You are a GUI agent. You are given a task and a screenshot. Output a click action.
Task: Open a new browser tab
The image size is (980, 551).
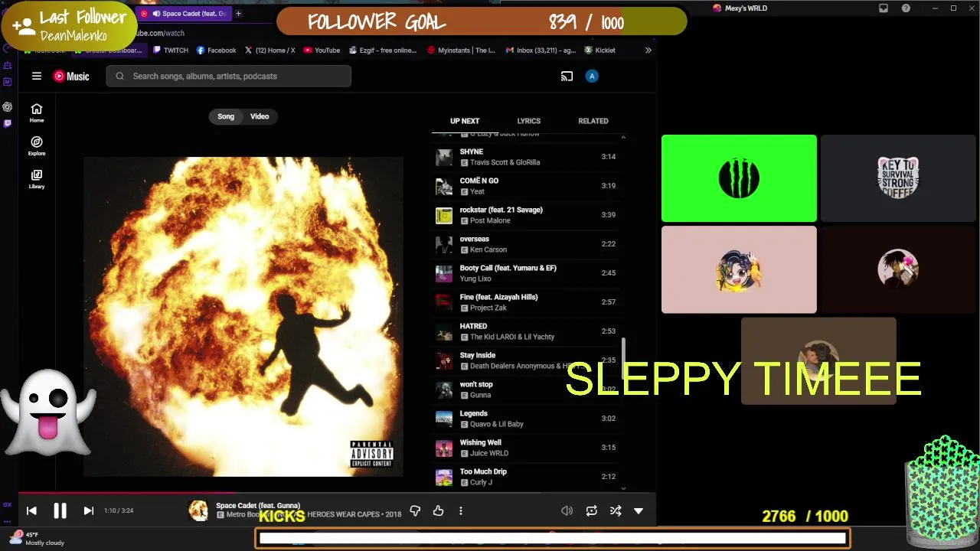point(238,14)
